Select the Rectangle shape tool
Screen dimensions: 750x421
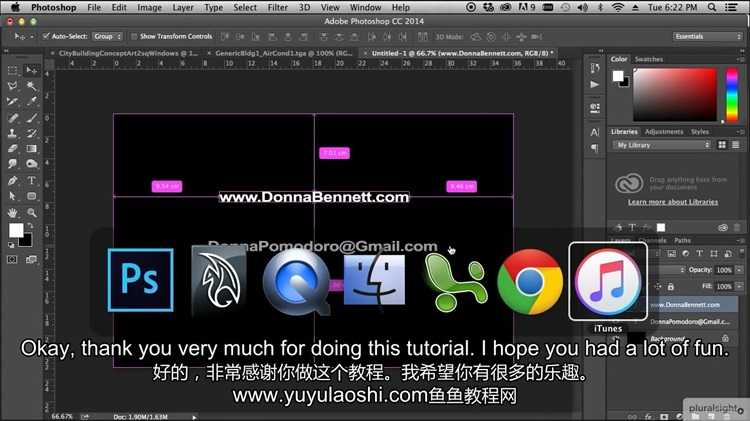[32, 196]
